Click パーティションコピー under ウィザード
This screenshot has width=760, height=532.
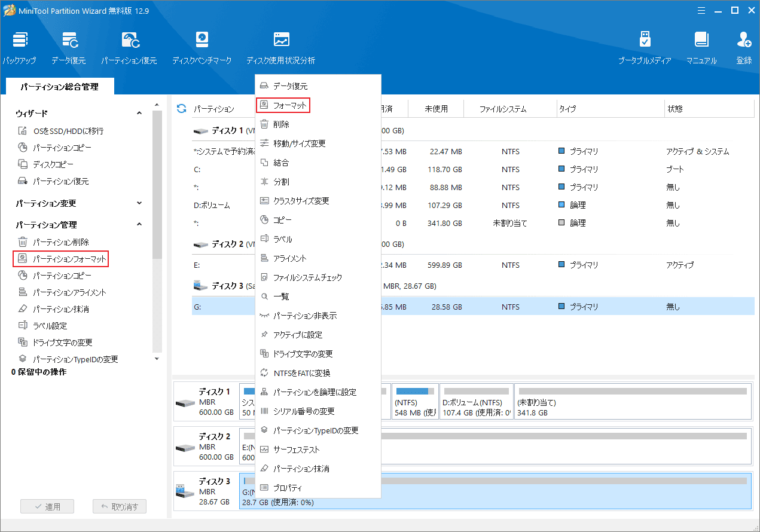(54, 148)
